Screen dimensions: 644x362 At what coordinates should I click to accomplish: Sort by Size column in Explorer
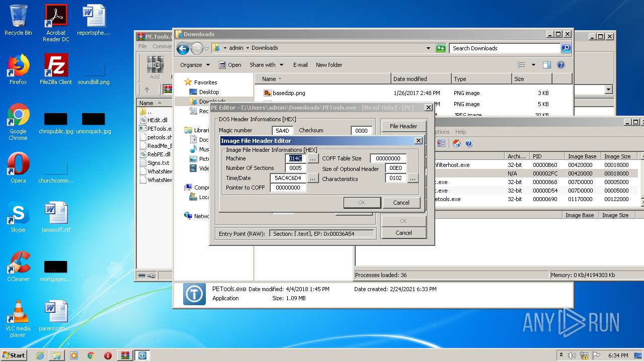(x=532, y=79)
